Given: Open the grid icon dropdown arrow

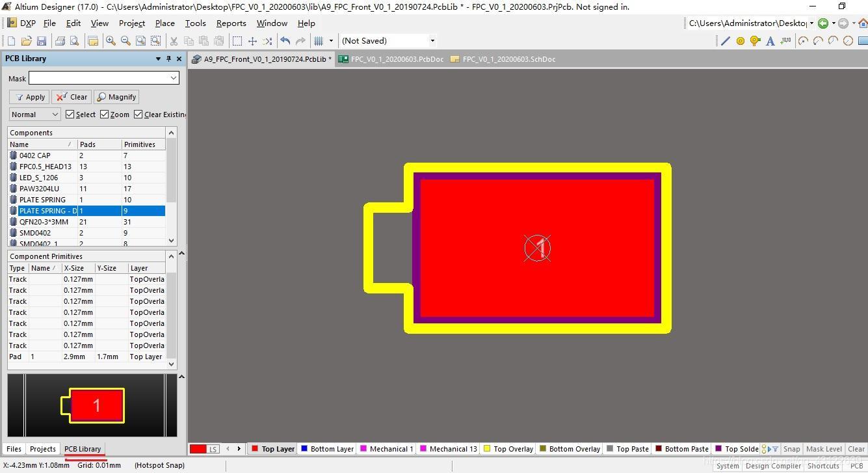Looking at the screenshot, I should pos(331,41).
